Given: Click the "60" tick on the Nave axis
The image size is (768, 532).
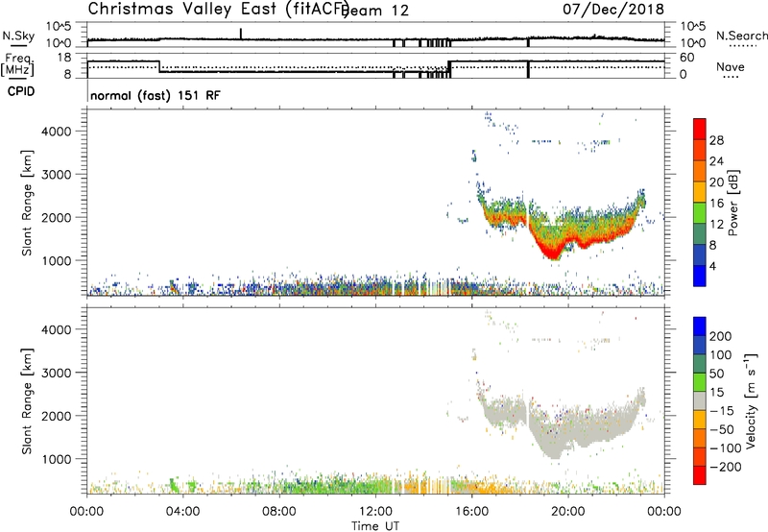Looking at the screenshot, I should 687,58.
